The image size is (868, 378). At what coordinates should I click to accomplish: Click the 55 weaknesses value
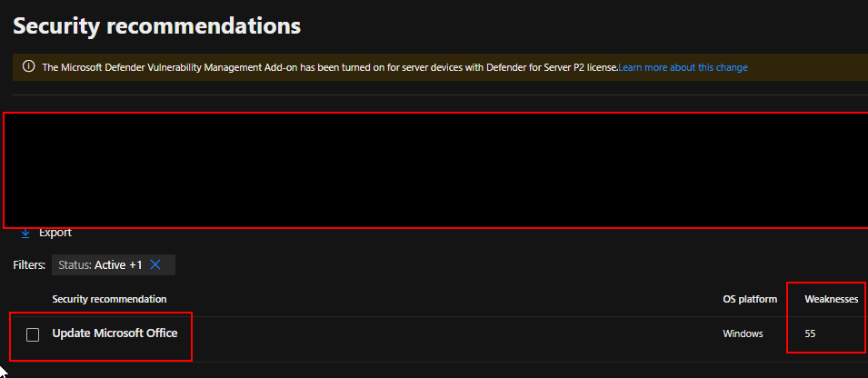810,333
